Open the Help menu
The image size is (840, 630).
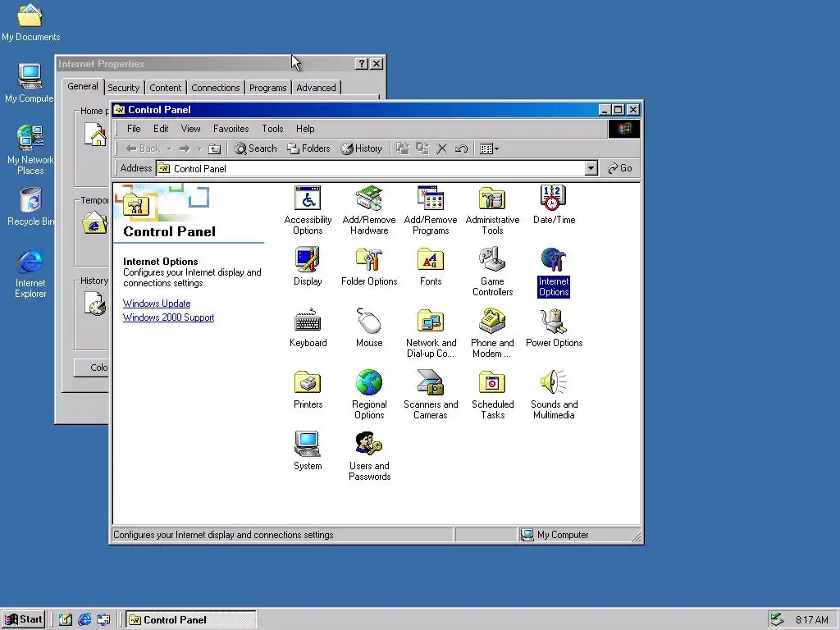[x=305, y=129]
